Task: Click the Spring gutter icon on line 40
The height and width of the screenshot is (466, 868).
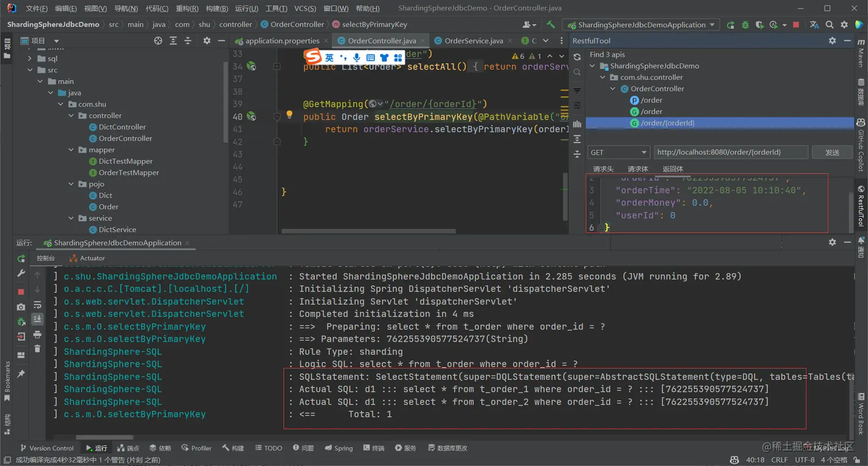Action: pos(251,116)
